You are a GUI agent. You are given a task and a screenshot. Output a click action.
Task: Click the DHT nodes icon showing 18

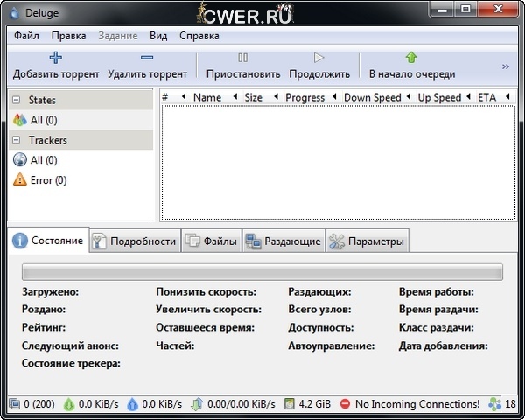coord(495,404)
